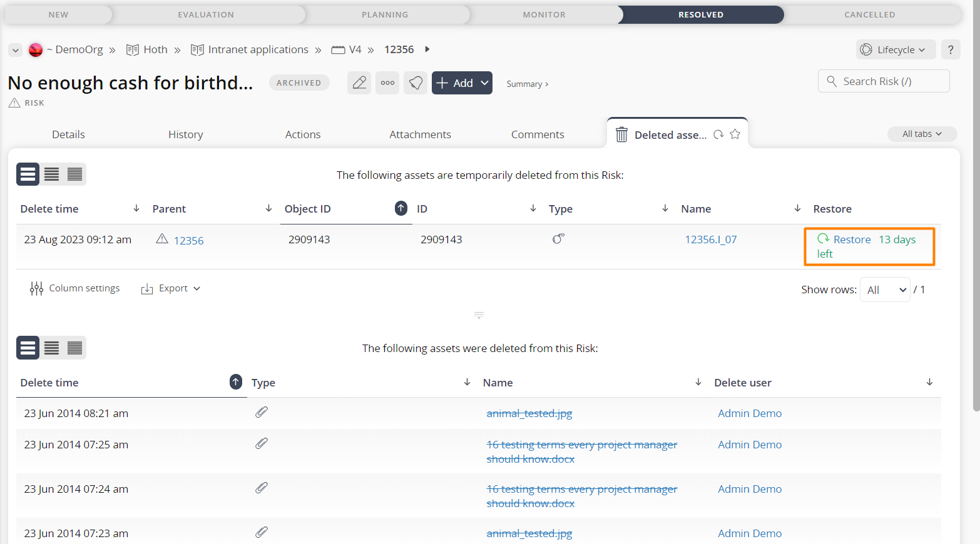Click the Summary link
This screenshot has height=544, width=980.
527,84
